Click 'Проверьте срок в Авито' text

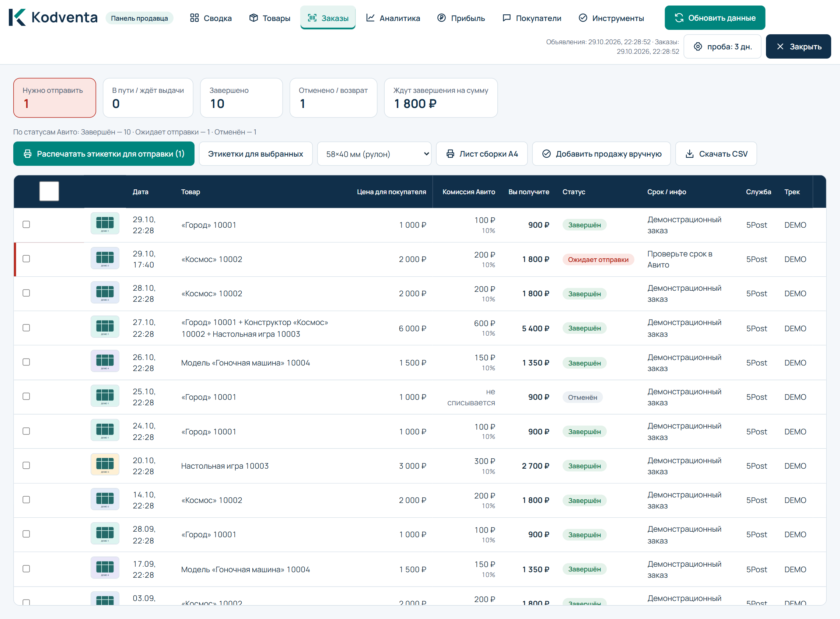[680, 259]
